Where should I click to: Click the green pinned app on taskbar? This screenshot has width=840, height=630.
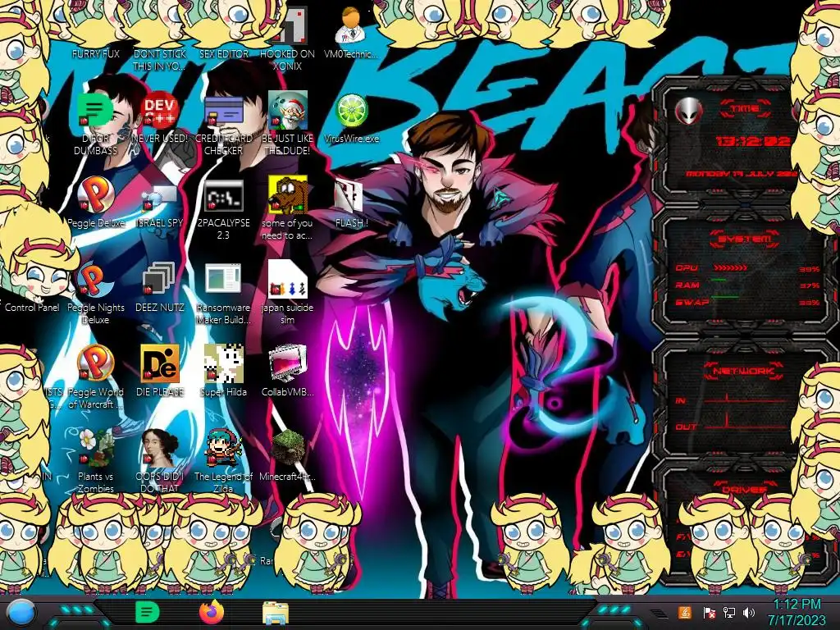point(147,612)
